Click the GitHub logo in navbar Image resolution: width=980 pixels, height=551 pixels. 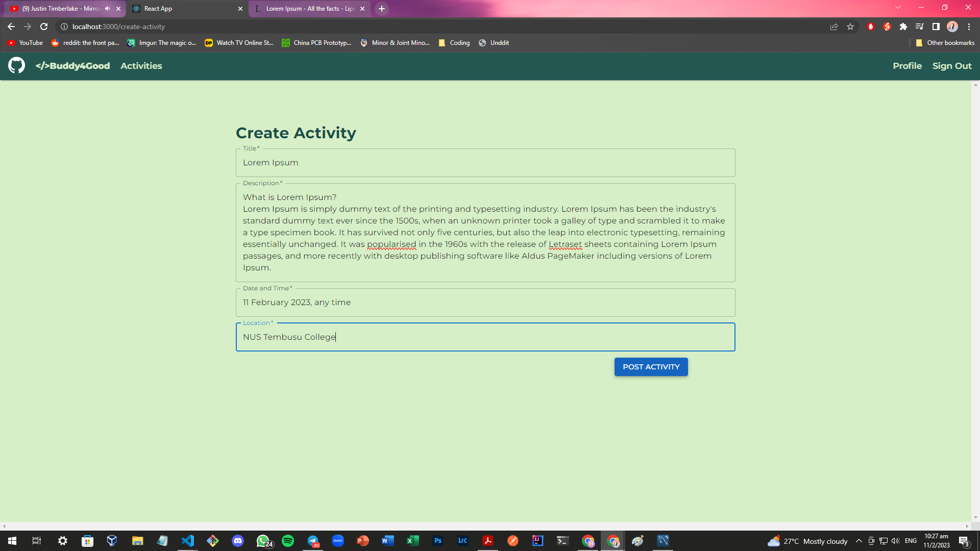click(x=16, y=65)
